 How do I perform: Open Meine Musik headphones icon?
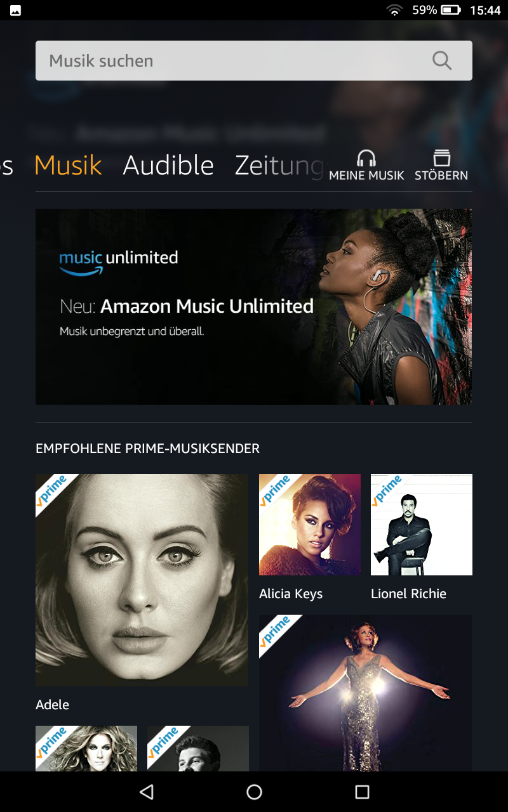pos(366,159)
